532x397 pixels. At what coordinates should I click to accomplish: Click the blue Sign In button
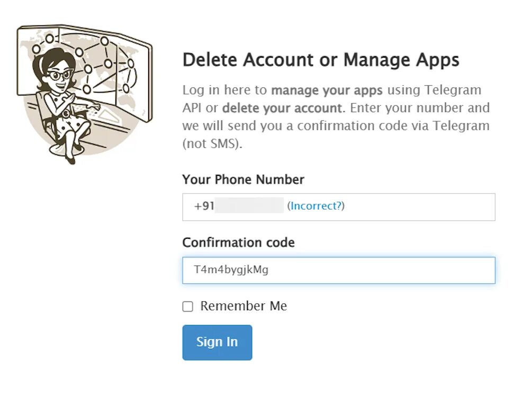point(217,342)
